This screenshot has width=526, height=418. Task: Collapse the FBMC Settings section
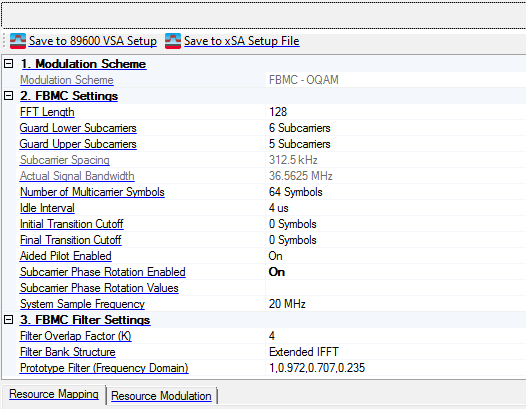click(8, 96)
